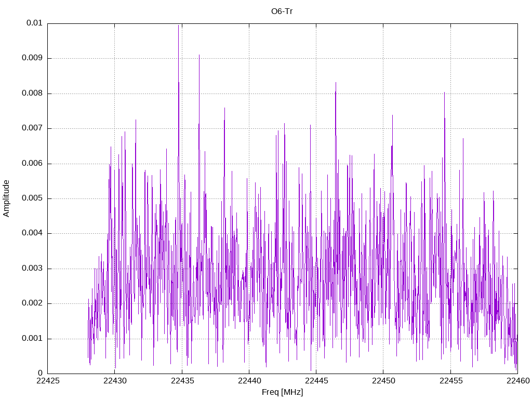Click the 0.006 y-axis tick label

(x=32, y=163)
